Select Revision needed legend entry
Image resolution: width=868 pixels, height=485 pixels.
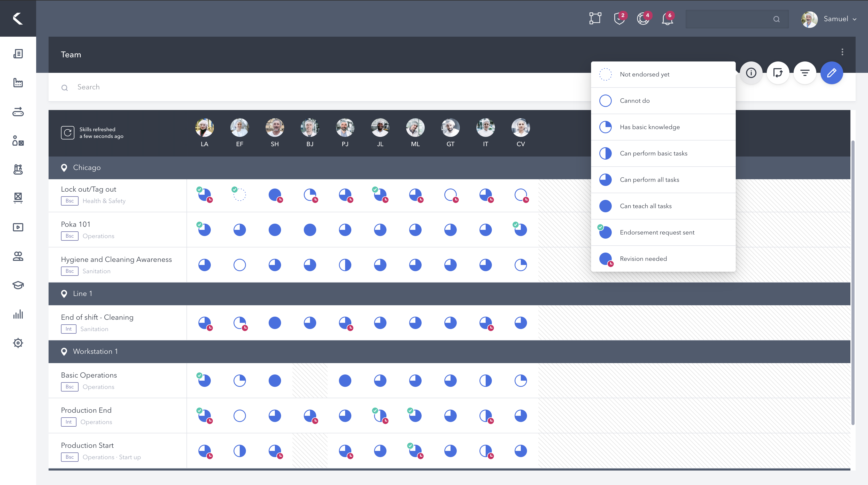(663, 259)
